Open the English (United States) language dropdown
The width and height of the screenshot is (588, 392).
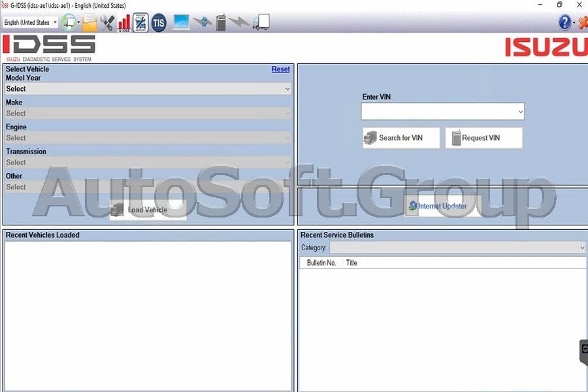pos(30,22)
